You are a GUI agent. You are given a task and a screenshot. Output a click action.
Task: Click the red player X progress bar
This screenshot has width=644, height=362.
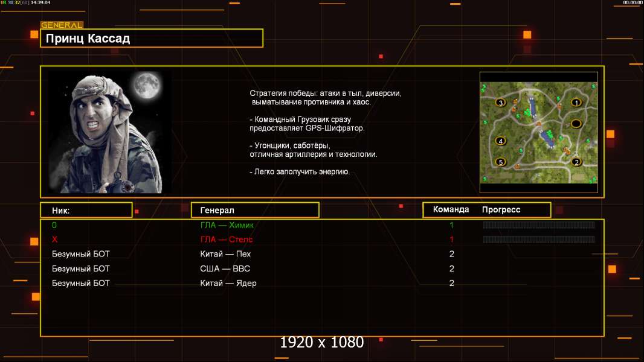539,240
